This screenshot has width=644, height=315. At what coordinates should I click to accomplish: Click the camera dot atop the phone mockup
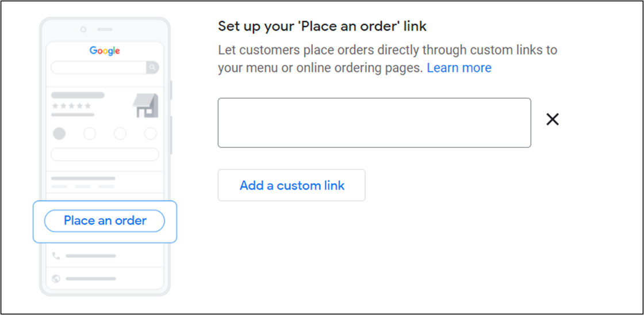point(83,29)
